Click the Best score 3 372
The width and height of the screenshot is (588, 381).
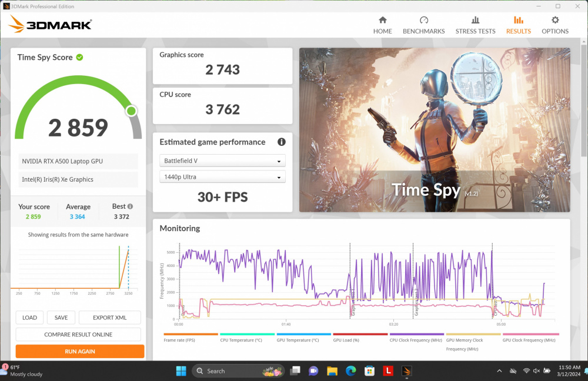click(122, 217)
